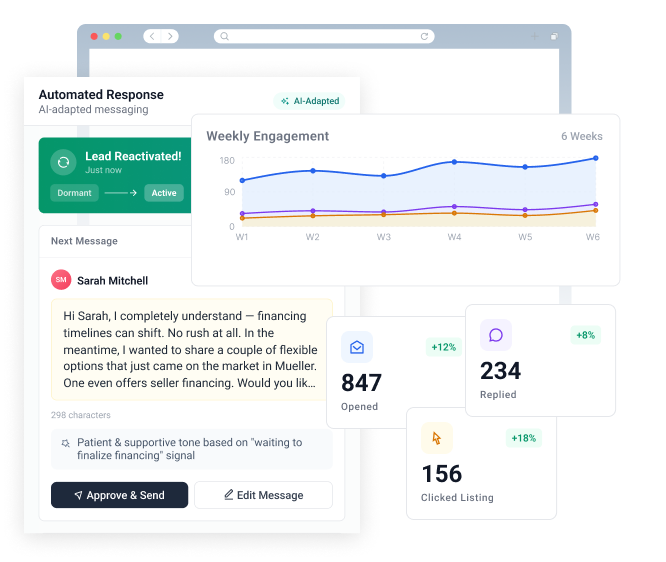Click the tone signal sparkle icon
The image size is (666, 562).
tap(66, 442)
